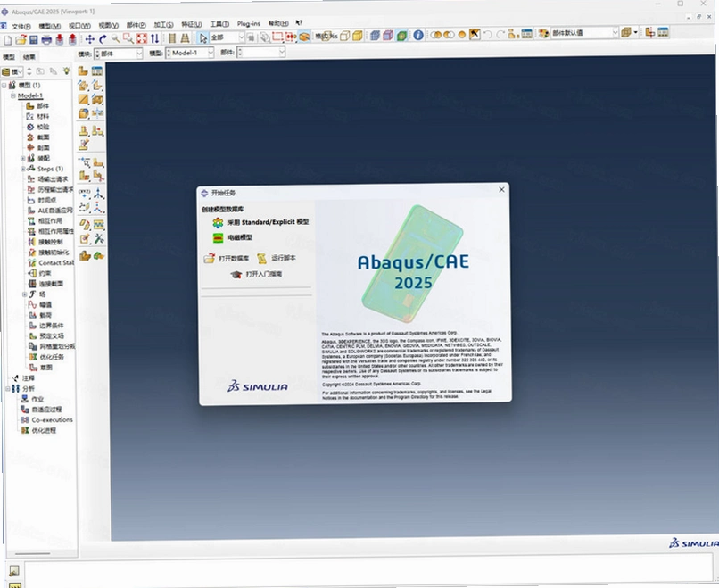Click the lightbulb filter icon in model tree
The image size is (719, 588).
[x=67, y=71]
